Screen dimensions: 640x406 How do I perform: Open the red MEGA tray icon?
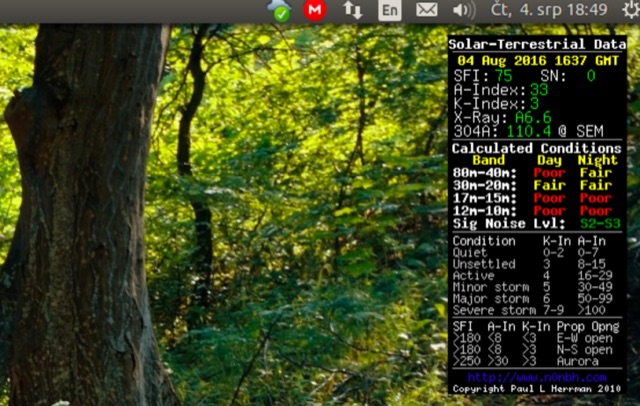click(x=315, y=10)
